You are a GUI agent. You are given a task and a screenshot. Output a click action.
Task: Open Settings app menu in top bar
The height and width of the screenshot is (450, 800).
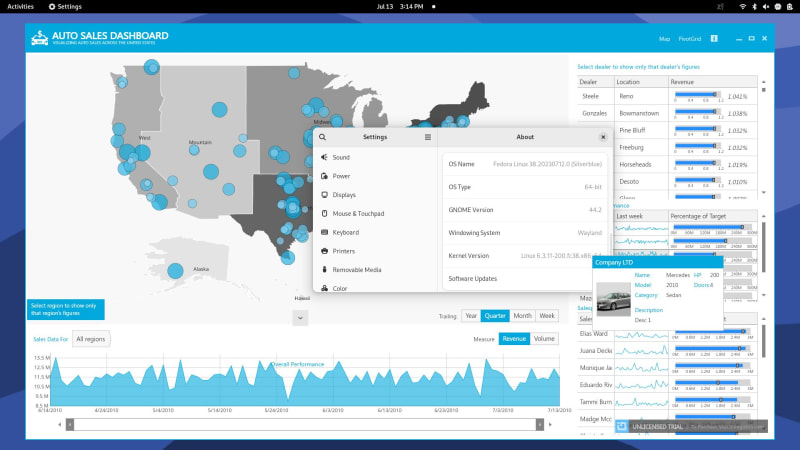coord(65,7)
